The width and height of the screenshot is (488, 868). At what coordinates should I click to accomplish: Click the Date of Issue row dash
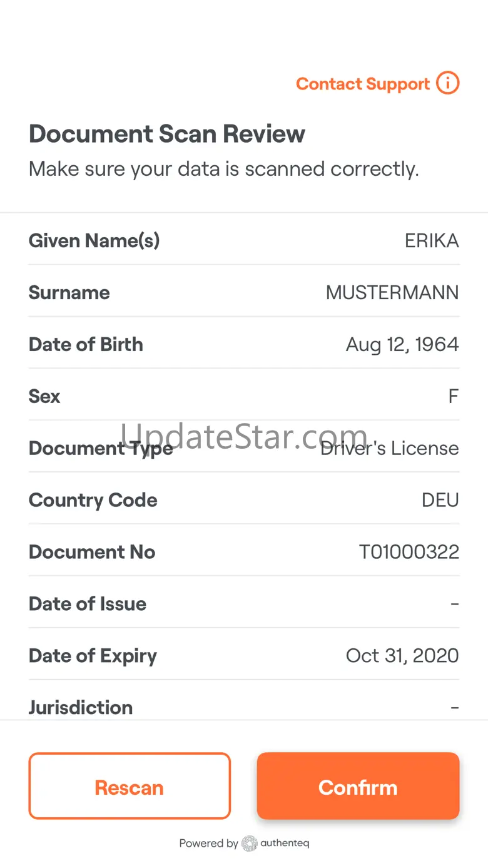(455, 604)
